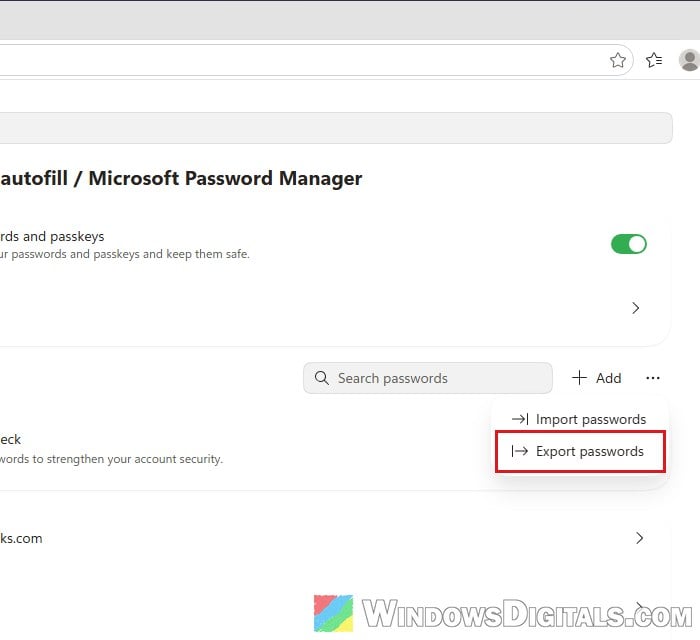Click the Add password button
This screenshot has height=640, width=700.
(x=596, y=378)
